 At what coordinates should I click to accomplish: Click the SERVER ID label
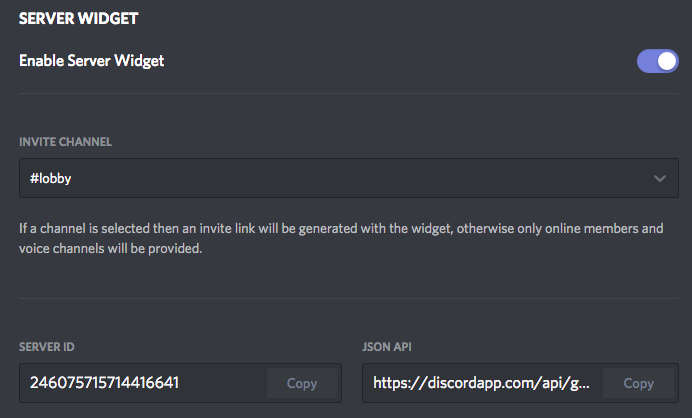[47, 347]
